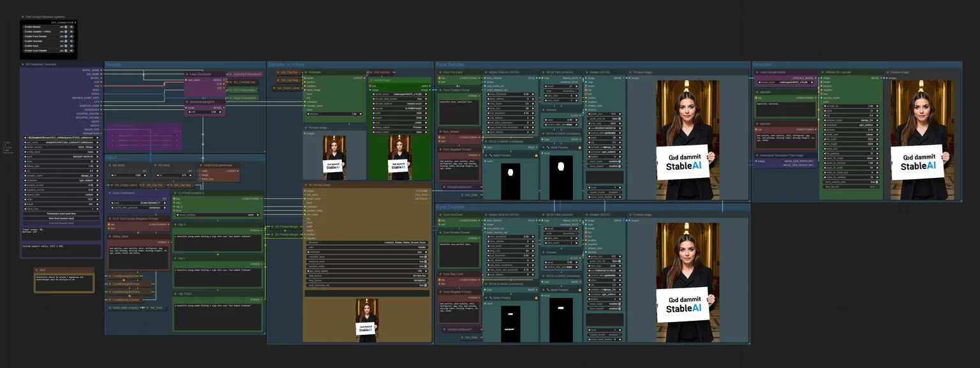
Task: Click Steps Everywhere collapsed node
Action: 242,98
